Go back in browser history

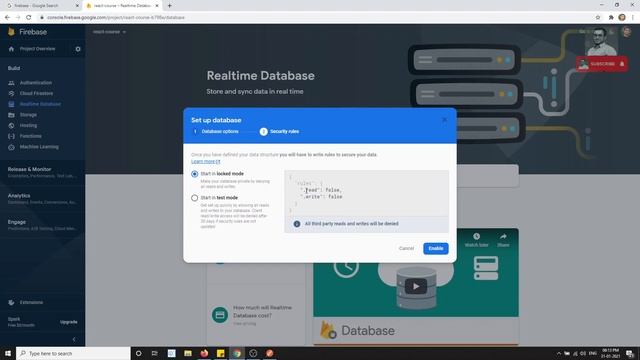pyautogui.click(x=7, y=18)
